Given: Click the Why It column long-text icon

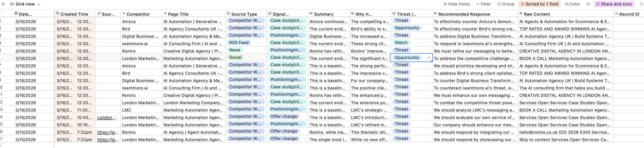Looking at the screenshot, I should (353, 13).
